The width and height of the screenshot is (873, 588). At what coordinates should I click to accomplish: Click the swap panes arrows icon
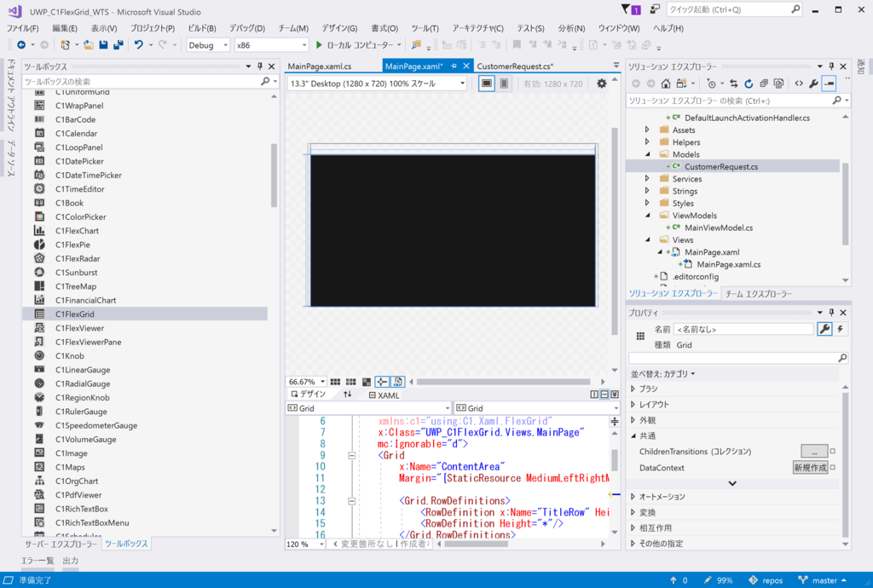point(348,395)
